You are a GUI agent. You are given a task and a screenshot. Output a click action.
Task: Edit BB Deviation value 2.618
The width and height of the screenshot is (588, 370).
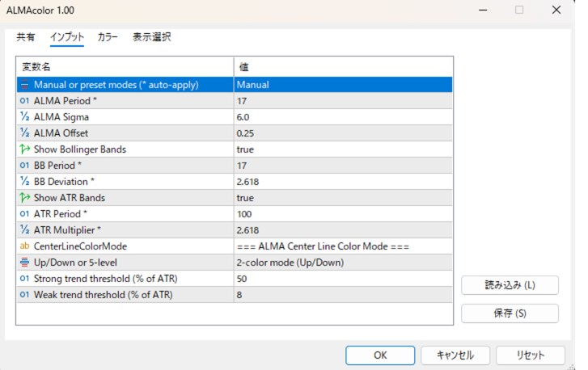tap(343, 181)
